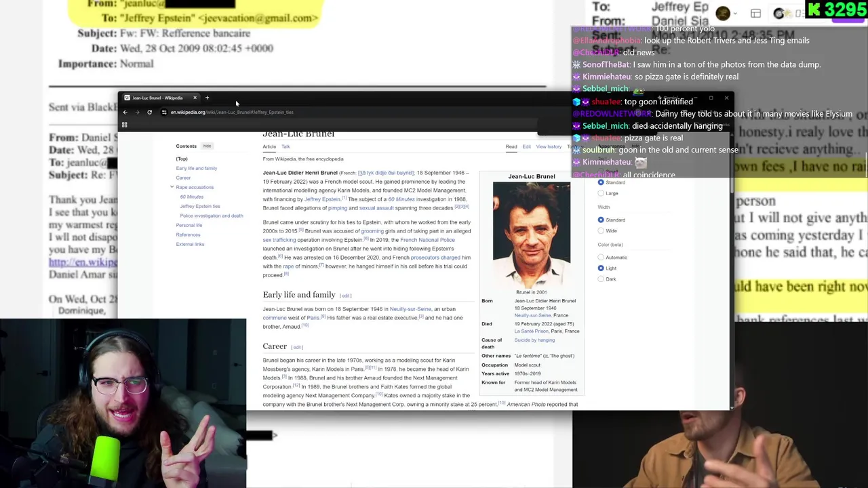Open the grooming link
This screenshot has width=868, height=488.
[x=372, y=231]
